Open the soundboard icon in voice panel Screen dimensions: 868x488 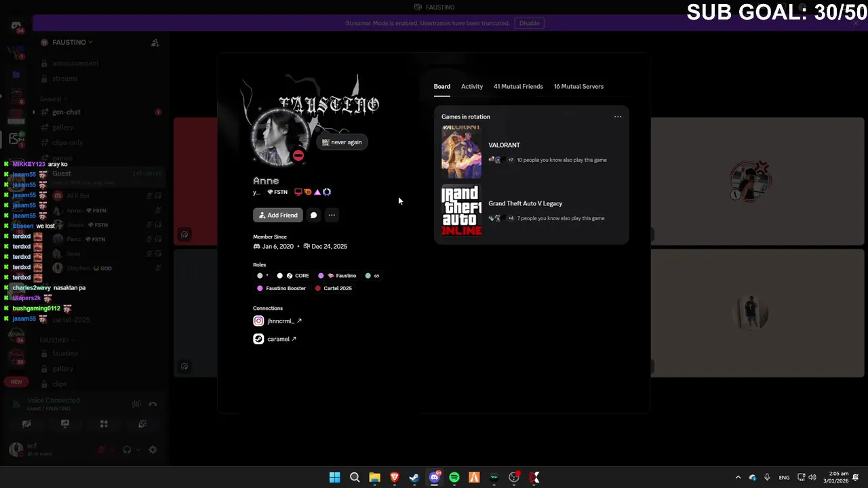(142, 424)
